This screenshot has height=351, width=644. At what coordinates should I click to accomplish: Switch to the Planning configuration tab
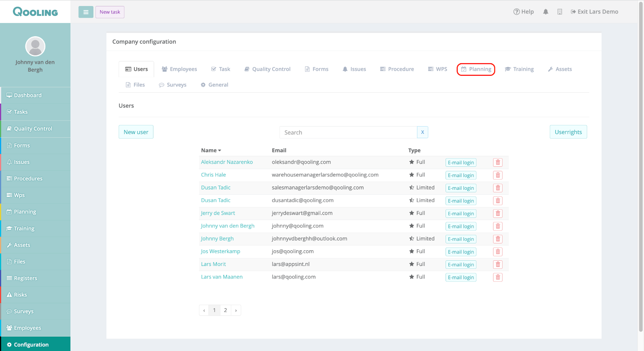tap(476, 69)
